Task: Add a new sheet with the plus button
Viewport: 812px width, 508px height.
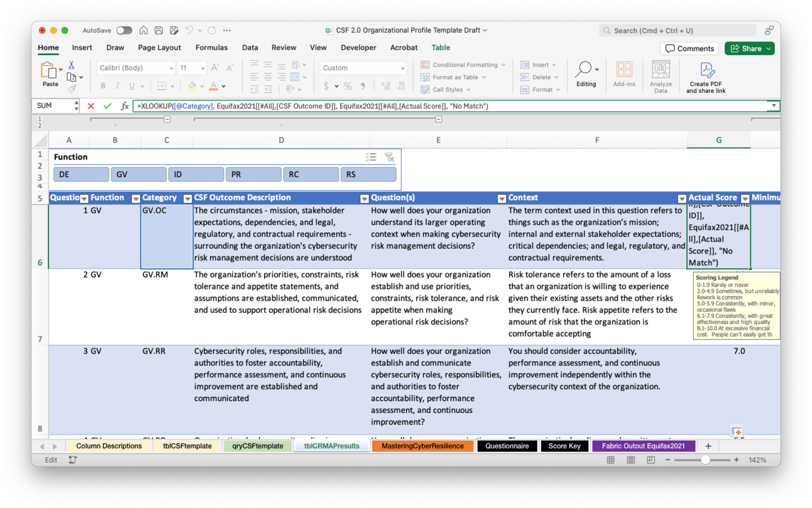Action: pyautogui.click(x=708, y=446)
